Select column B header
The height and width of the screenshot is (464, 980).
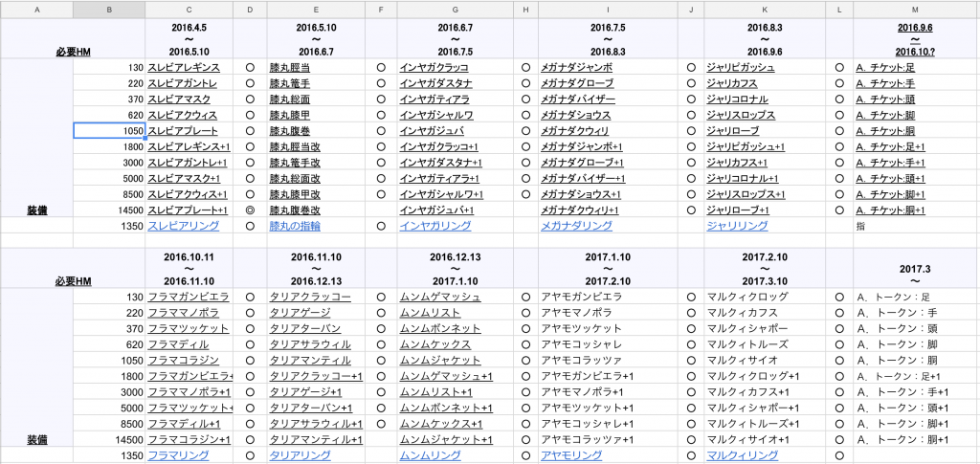coord(109,10)
